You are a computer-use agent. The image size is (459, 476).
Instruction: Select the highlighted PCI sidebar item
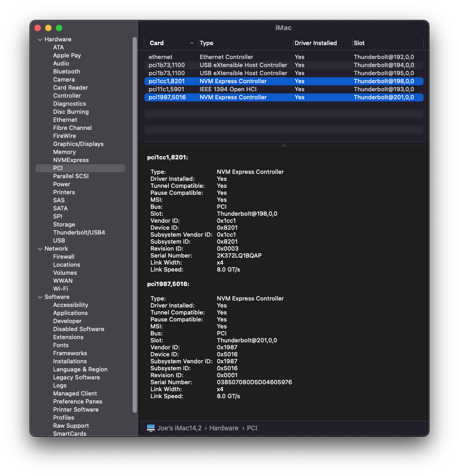click(x=80, y=168)
